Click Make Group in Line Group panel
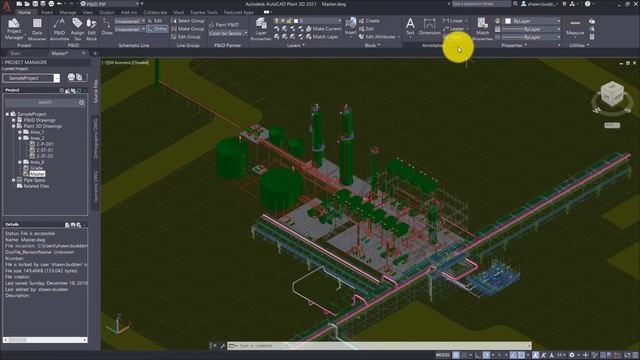This screenshot has height=360, width=640. 188,29
